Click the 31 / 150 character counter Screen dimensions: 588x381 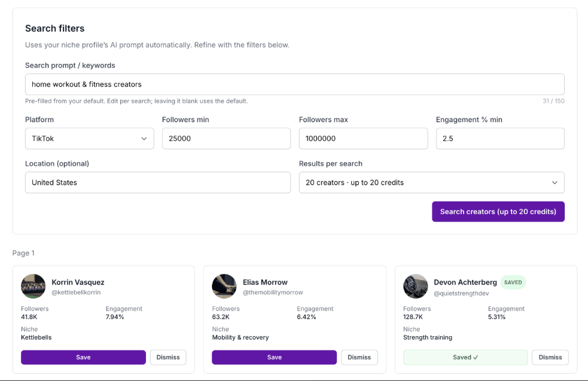(553, 101)
